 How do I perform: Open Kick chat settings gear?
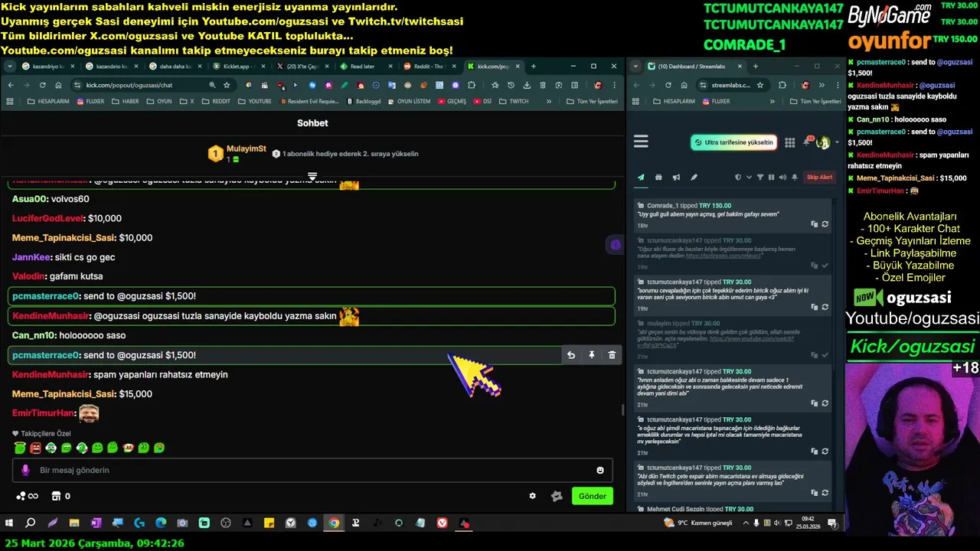coord(533,496)
